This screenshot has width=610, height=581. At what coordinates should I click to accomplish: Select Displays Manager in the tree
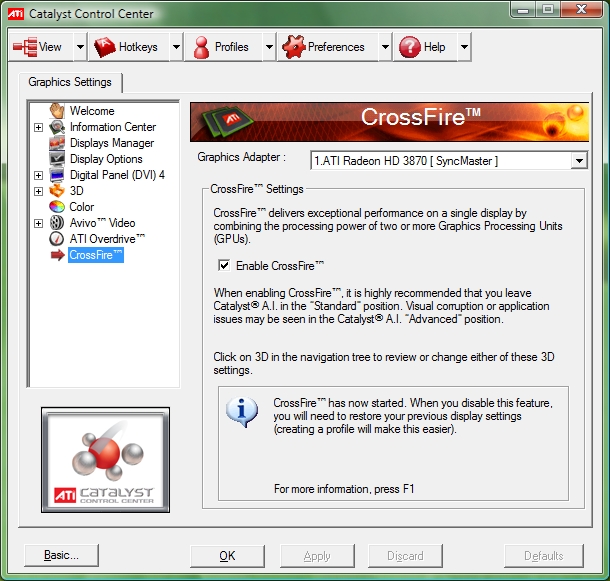112,143
